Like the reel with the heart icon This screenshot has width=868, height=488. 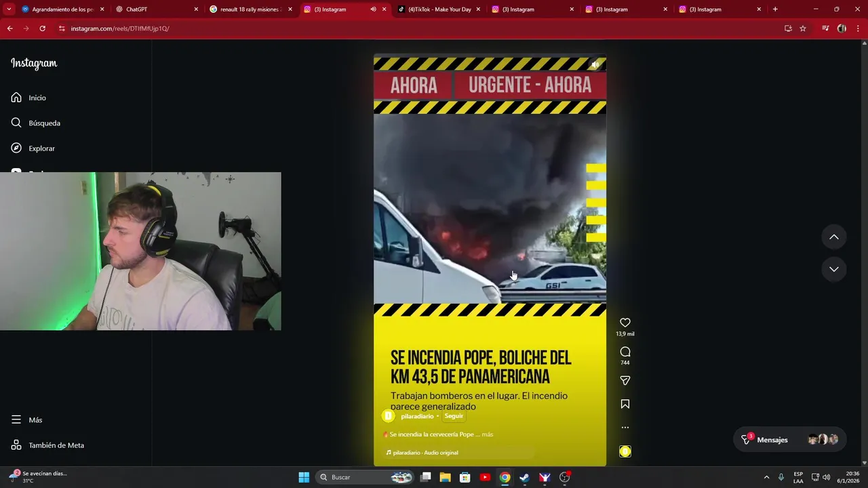(625, 323)
